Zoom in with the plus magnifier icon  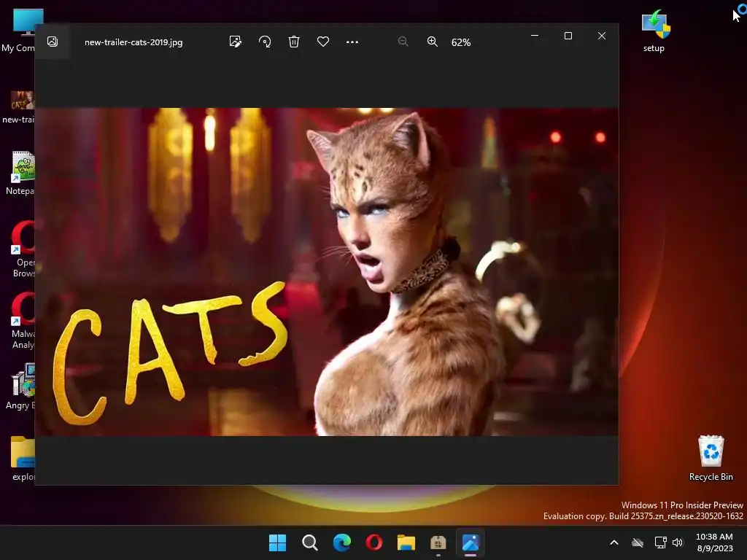[x=432, y=42]
